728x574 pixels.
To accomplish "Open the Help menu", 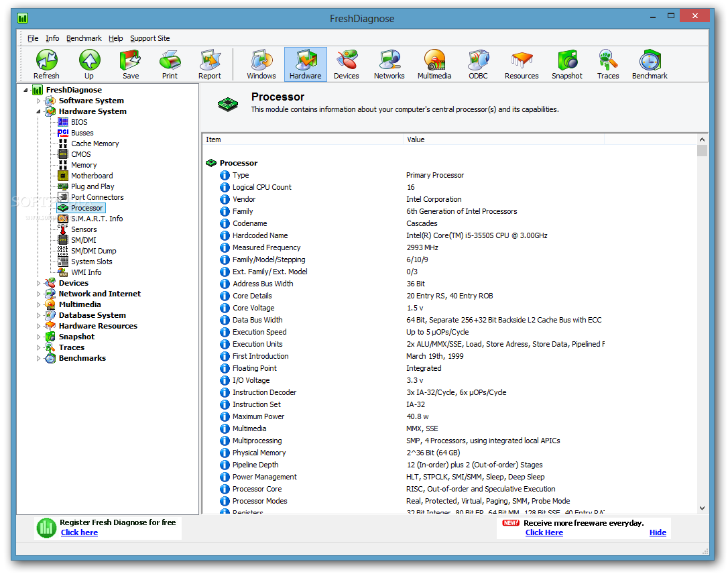I will pyautogui.click(x=115, y=38).
